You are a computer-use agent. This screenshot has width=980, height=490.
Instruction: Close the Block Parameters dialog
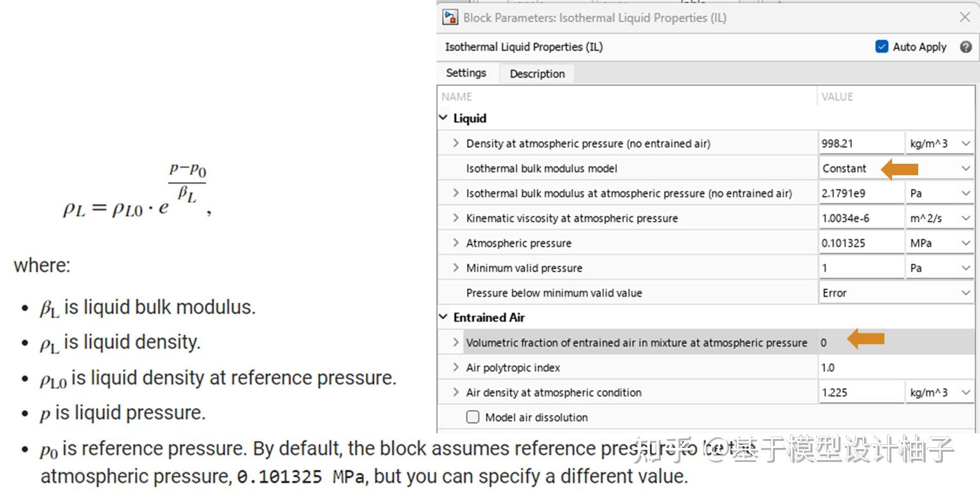coord(965,17)
